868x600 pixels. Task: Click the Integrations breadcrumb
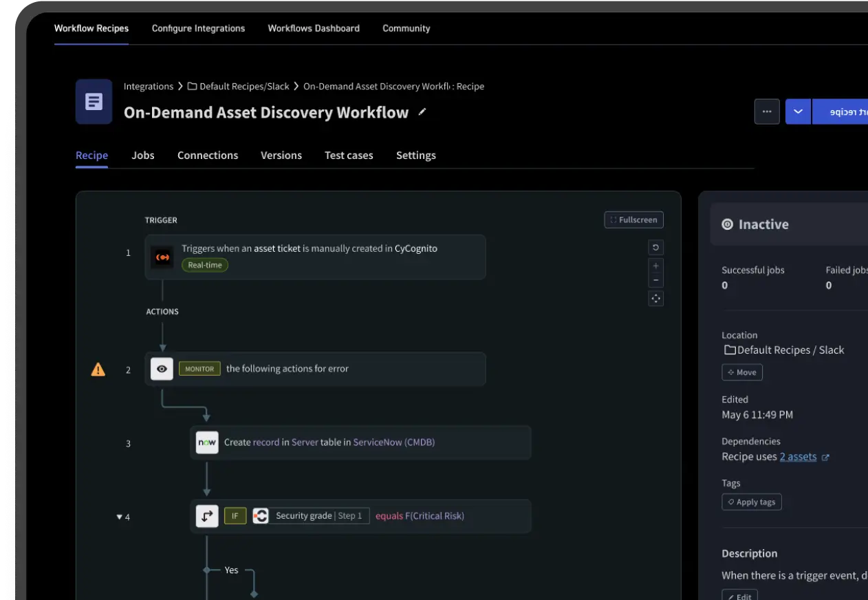(x=149, y=86)
